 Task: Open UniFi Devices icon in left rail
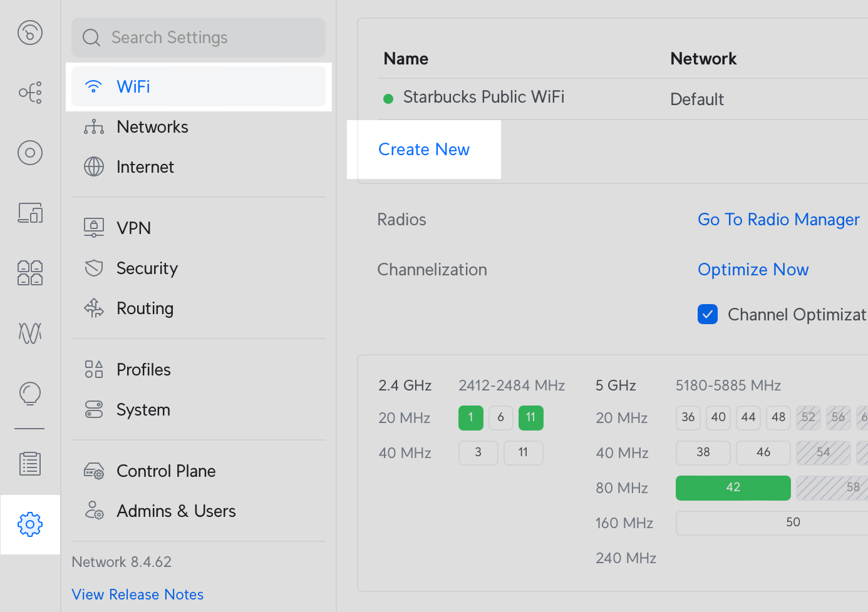[x=30, y=153]
